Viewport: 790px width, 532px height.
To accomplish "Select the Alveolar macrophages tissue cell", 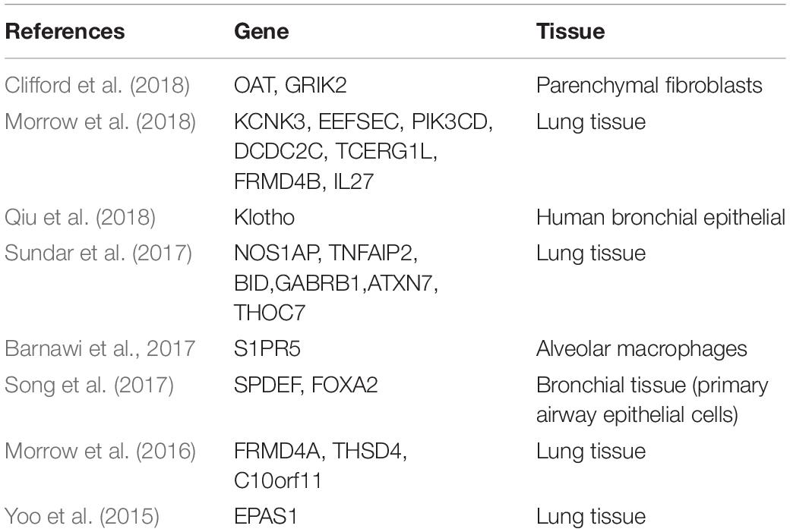I will 641,348.
